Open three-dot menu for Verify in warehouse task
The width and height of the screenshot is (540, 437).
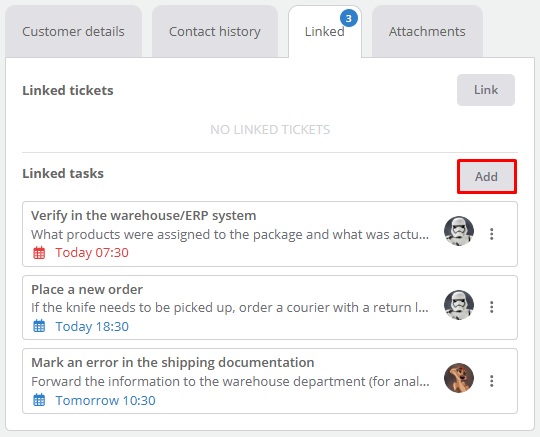click(492, 234)
